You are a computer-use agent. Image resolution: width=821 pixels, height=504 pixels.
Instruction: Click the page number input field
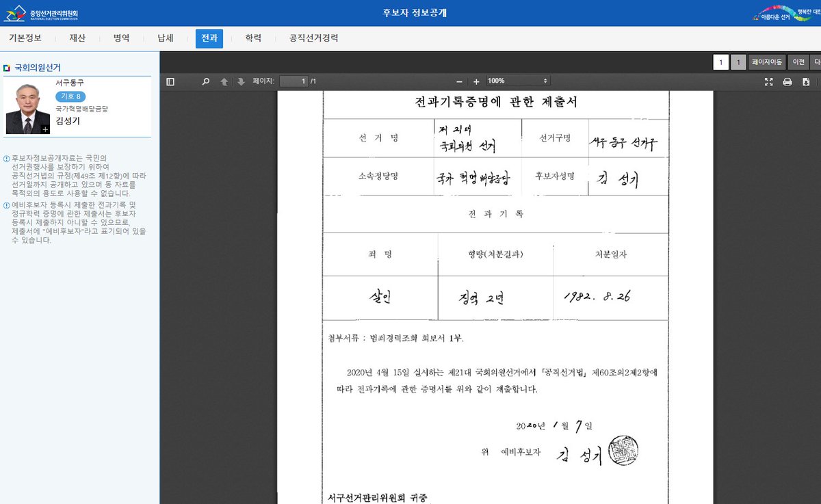(294, 81)
